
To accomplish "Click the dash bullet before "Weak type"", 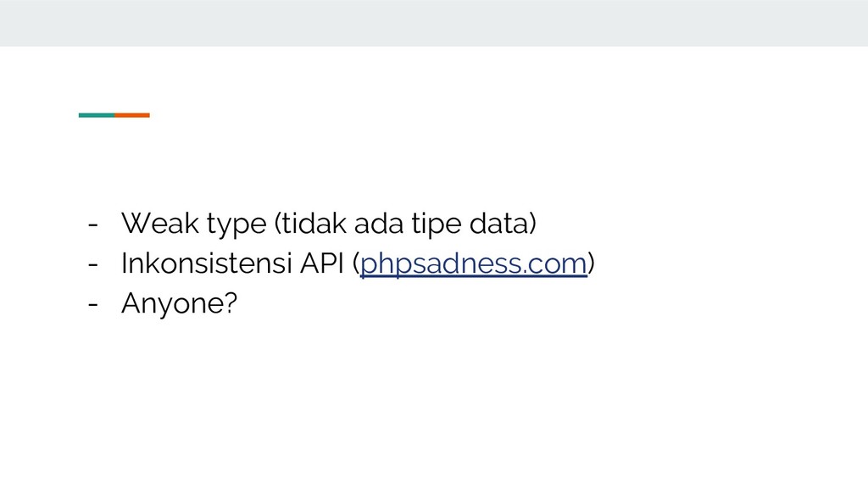I will (x=92, y=225).
